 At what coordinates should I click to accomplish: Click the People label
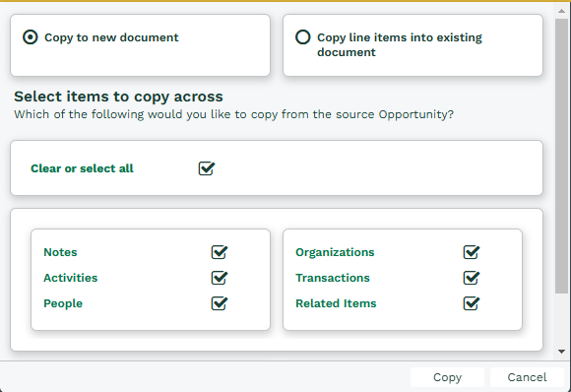[x=63, y=303]
